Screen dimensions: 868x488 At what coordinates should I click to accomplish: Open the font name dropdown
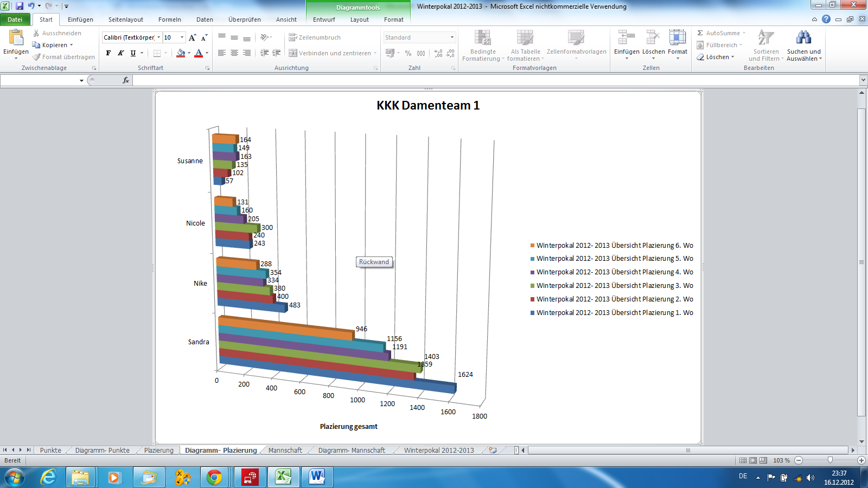click(x=158, y=37)
